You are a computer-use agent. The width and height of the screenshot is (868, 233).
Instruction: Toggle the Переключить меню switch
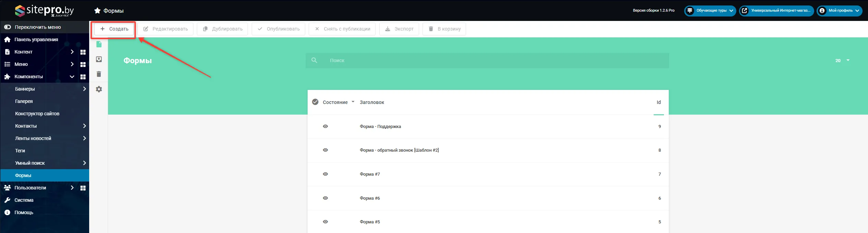(8, 27)
